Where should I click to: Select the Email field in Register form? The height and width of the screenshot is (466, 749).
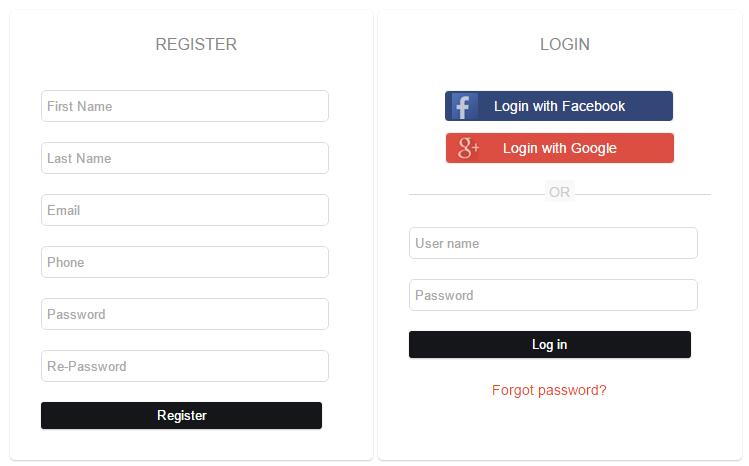[x=185, y=210]
